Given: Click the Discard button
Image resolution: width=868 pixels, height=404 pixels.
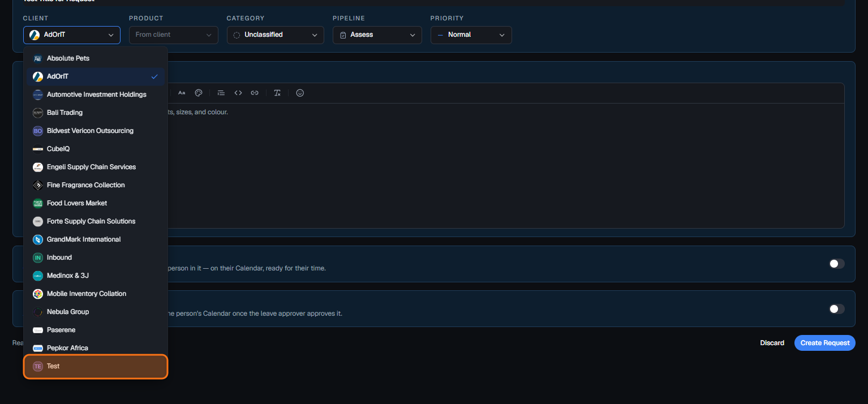Looking at the screenshot, I should tap(772, 343).
